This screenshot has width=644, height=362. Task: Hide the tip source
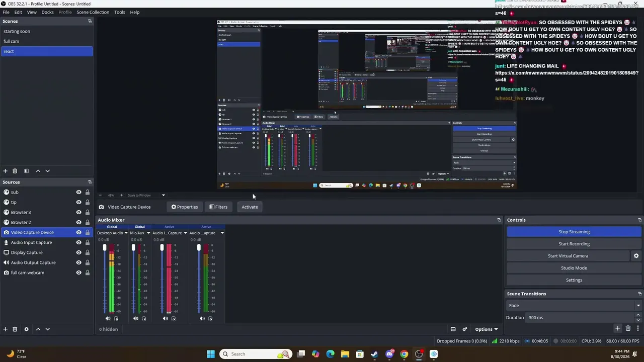coord(78,202)
